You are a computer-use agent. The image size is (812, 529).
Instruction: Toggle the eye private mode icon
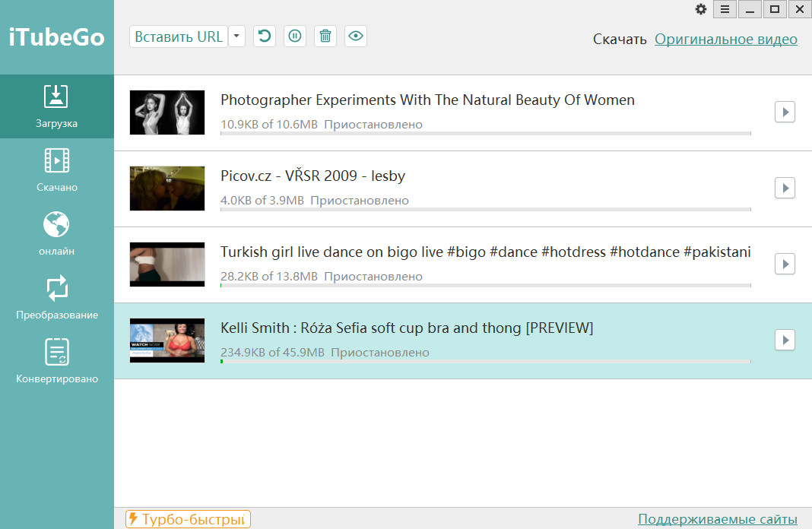point(356,36)
